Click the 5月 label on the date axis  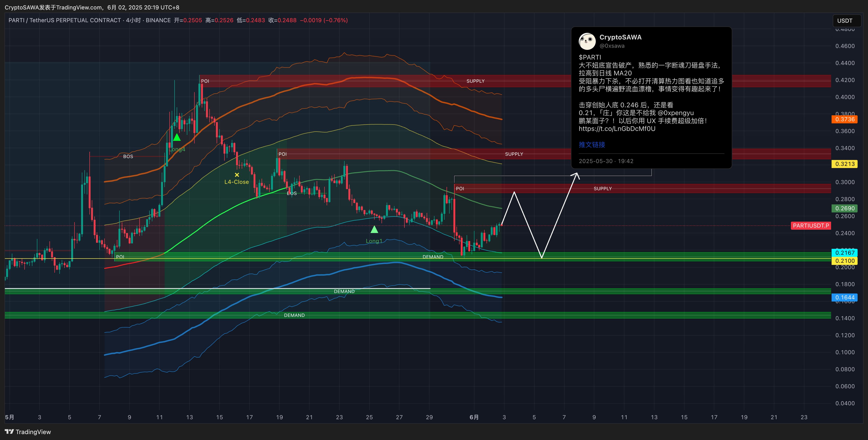pos(9,417)
